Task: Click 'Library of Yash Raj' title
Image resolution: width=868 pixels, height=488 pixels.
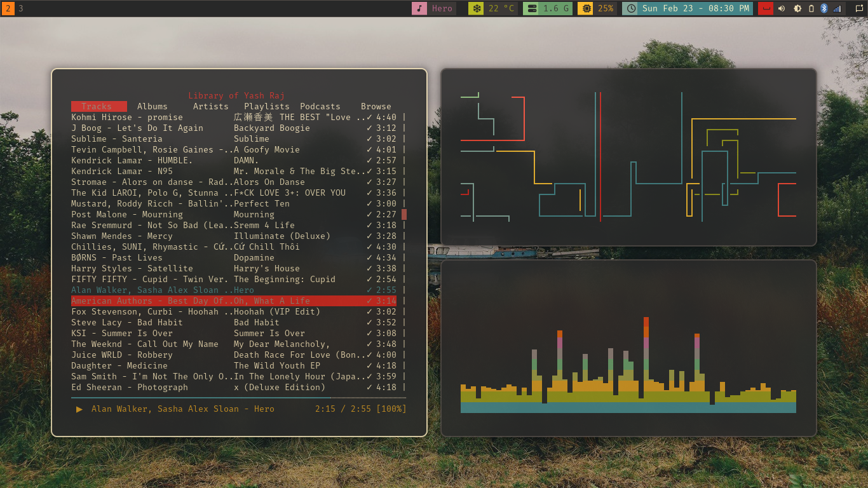Action: [236, 95]
